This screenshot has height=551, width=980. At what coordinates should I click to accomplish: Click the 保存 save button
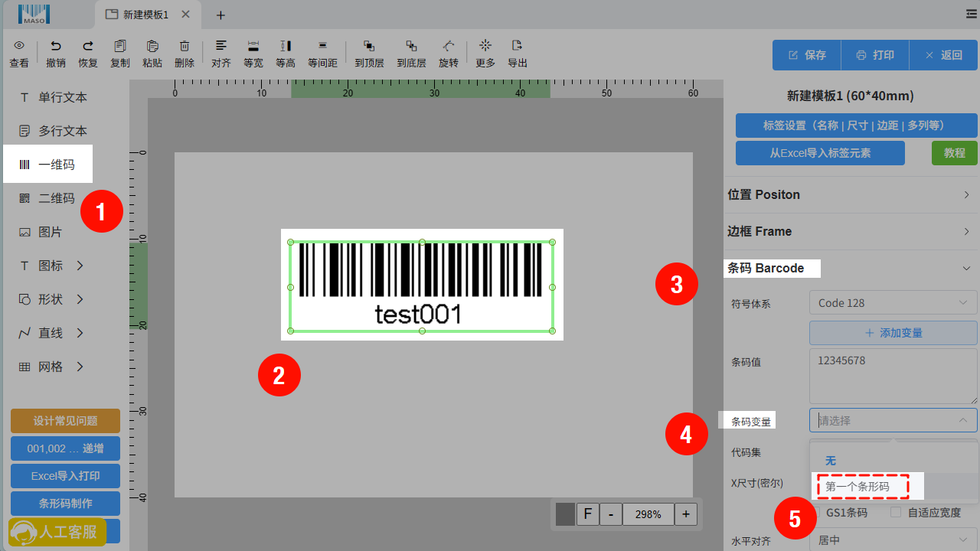coord(806,55)
